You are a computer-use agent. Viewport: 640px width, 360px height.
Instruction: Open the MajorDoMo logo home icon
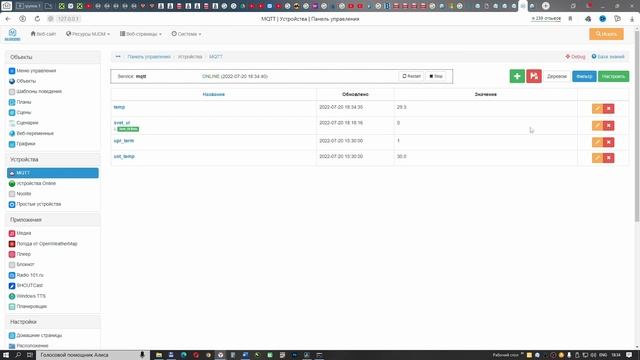coord(12,34)
